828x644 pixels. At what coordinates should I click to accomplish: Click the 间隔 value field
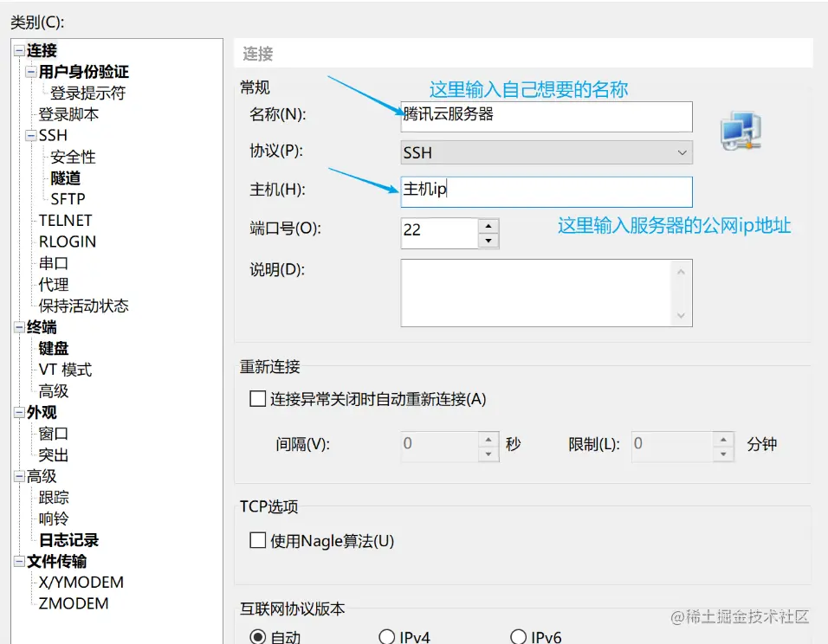[439, 447]
